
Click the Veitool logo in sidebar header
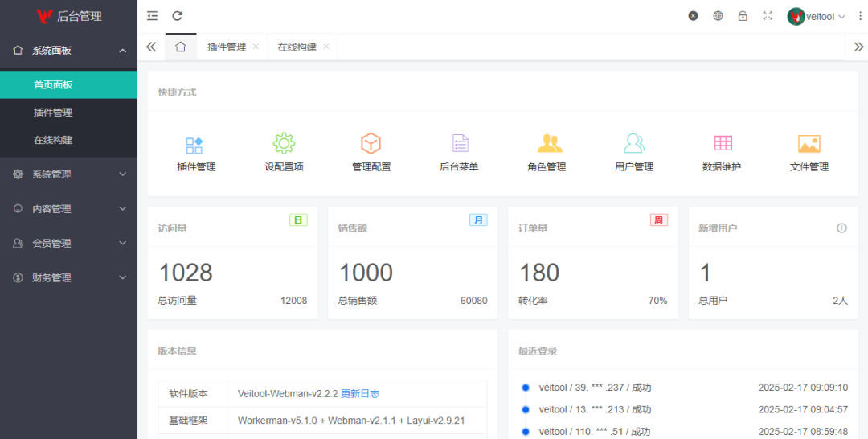pos(44,17)
